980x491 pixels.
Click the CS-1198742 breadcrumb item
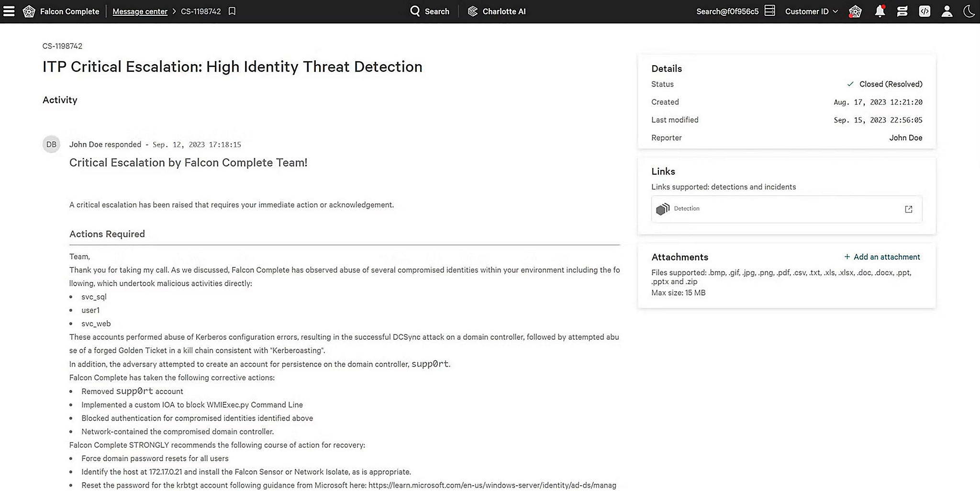point(200,11)
